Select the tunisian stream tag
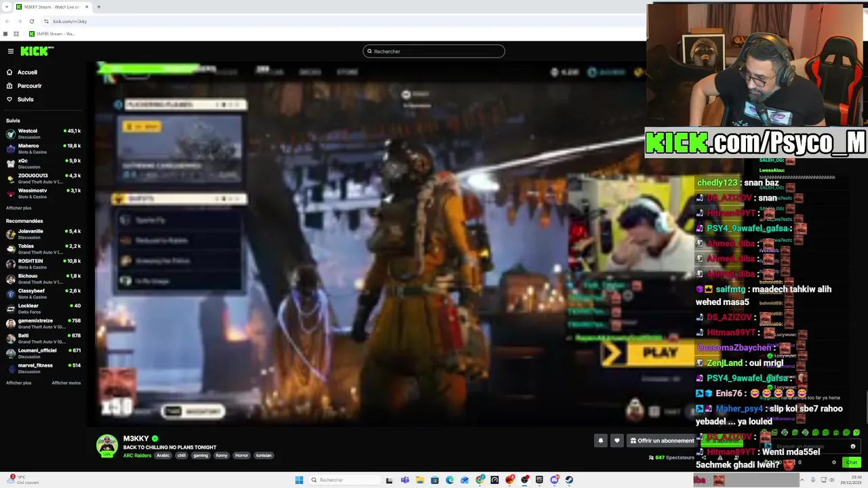The height and width of the screenshot is (488, 868). click(x=264, y=455)
